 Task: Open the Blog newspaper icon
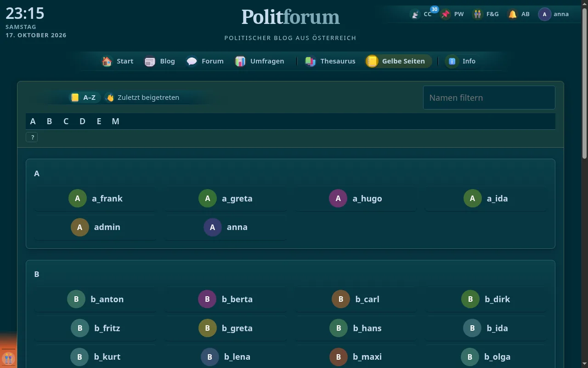click(x=150, y=61)
